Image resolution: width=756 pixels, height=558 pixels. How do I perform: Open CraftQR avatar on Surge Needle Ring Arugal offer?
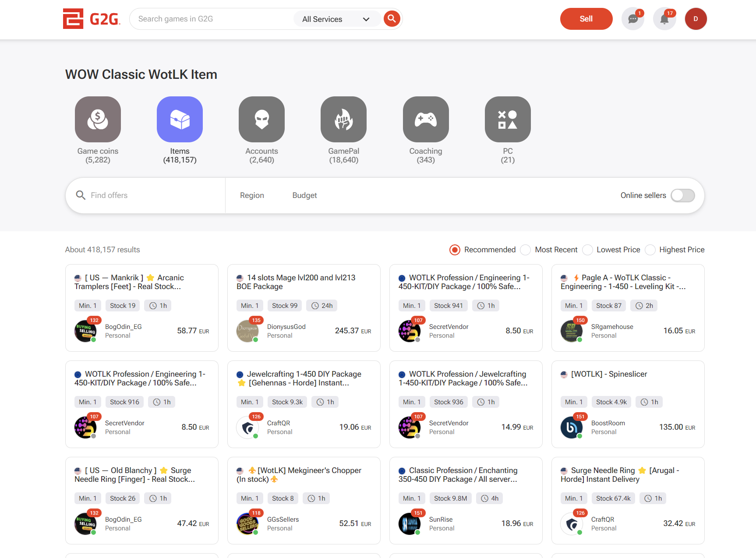572,523
